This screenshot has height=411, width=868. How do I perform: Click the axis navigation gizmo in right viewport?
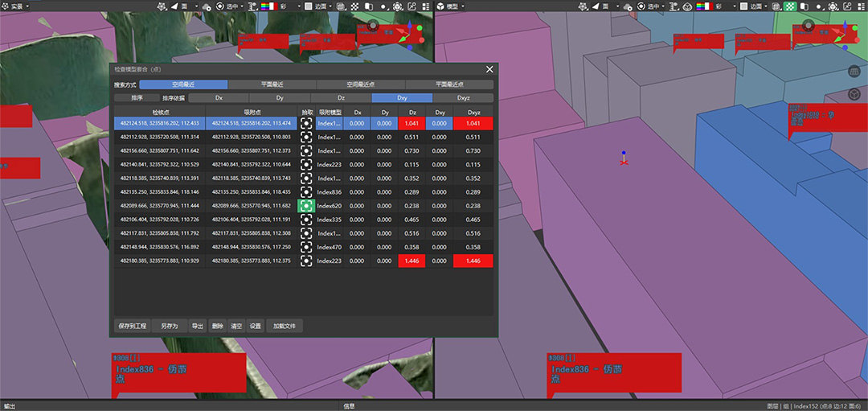click(x=847, y=35)
